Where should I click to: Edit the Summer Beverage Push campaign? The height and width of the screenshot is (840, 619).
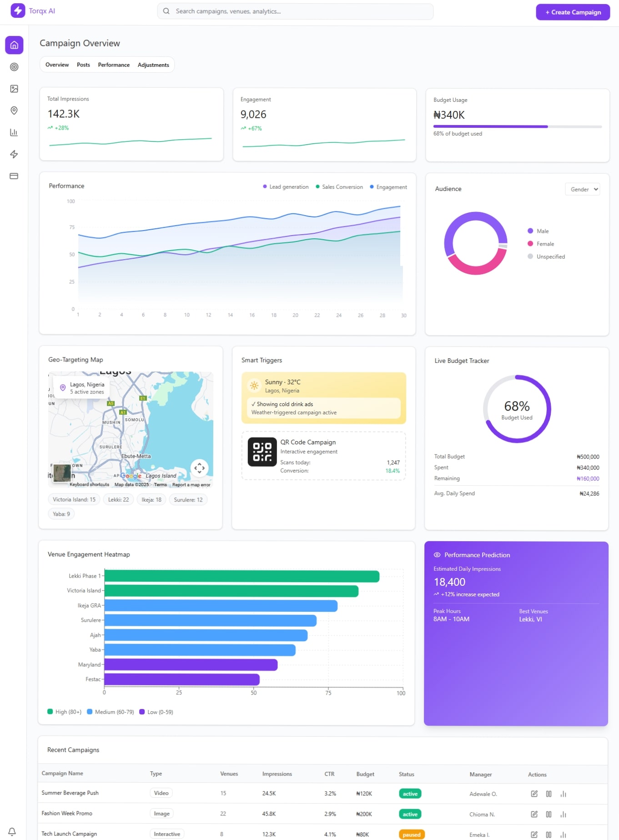pos(534,794)
